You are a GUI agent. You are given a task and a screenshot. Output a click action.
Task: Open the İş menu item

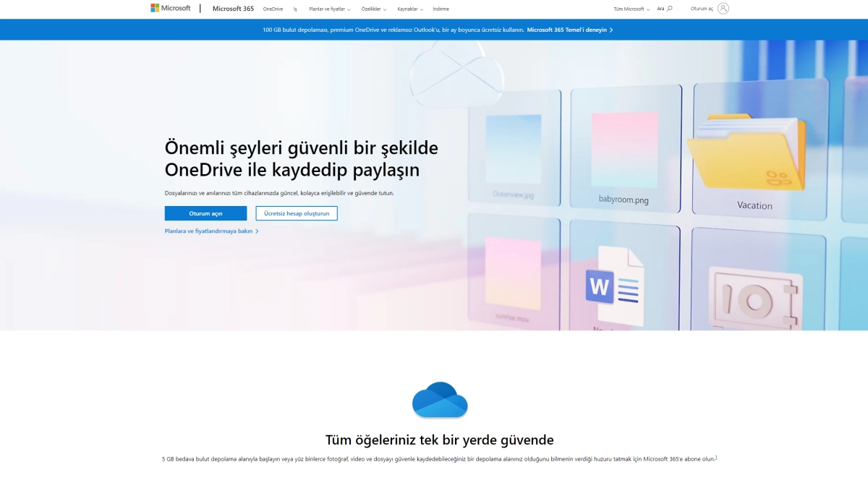coord(294,9)
